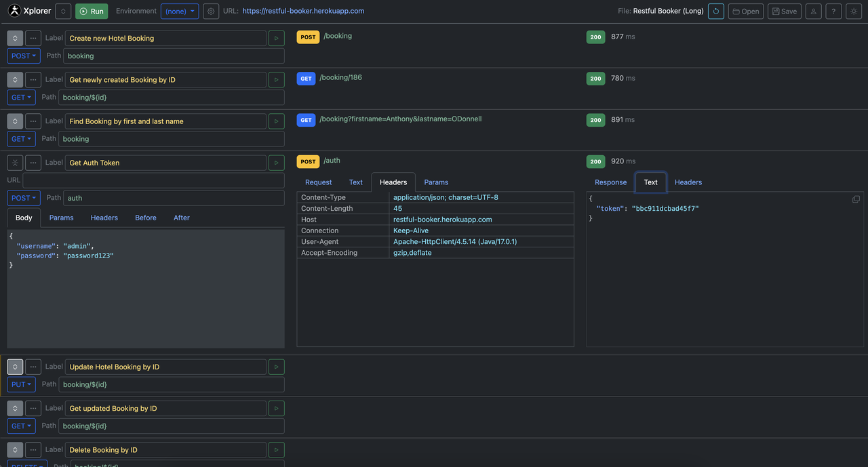This screenshot has height=467, width=868.
Task: Click the auth path input field
Action: (174, 198)
